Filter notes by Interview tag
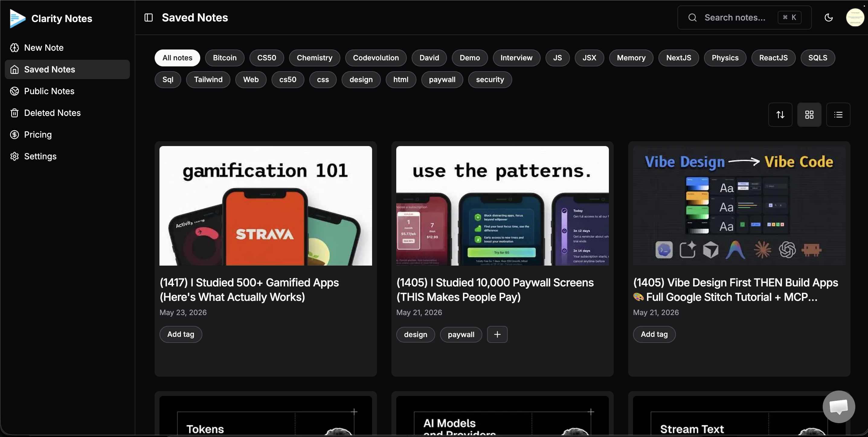Screen dimensions: 868x437 click(516, 58)
